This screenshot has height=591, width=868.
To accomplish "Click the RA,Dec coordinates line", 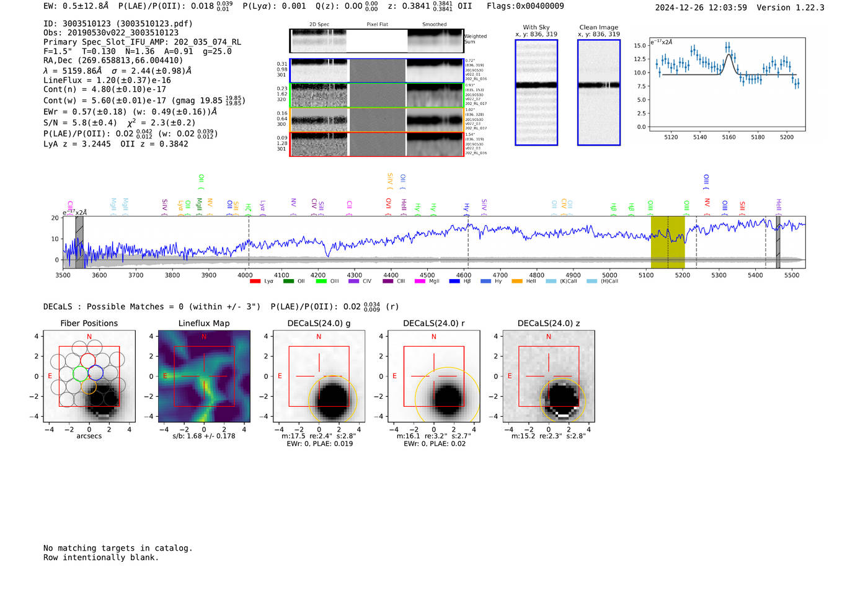I will (x=113, y=60).
